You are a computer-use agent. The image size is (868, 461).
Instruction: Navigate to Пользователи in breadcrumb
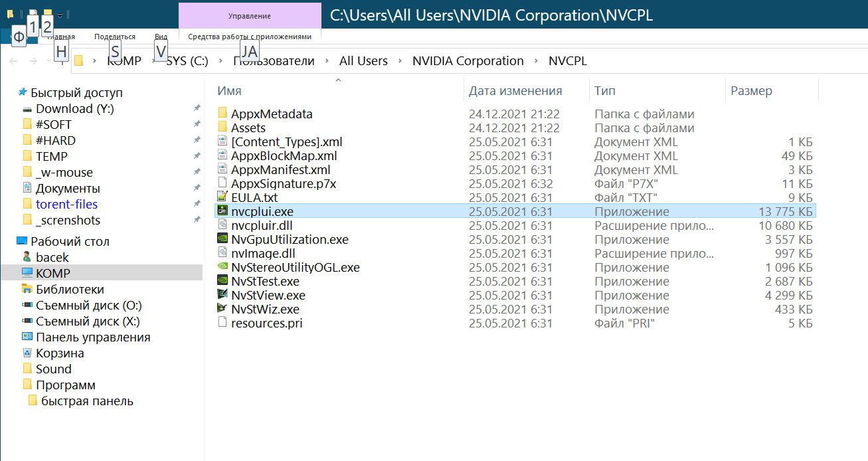click(x=274, y=61)
